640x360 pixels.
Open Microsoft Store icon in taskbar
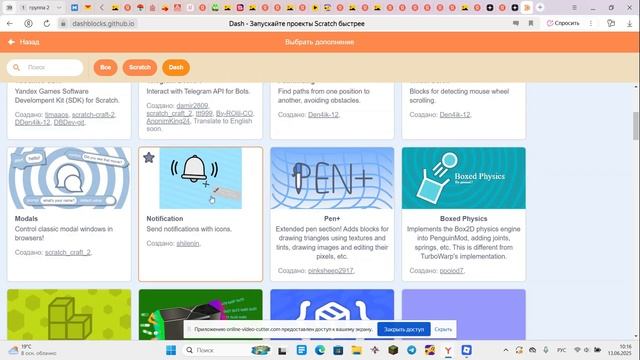coord(338,350)
